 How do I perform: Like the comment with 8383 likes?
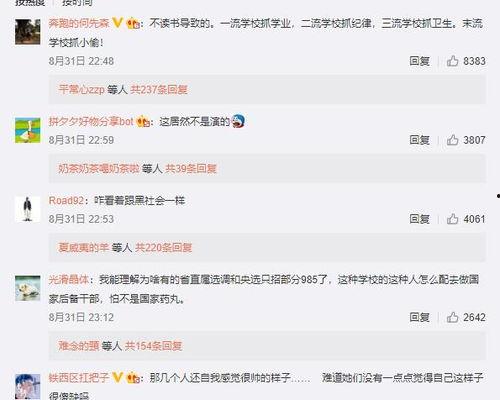point(452,61)
